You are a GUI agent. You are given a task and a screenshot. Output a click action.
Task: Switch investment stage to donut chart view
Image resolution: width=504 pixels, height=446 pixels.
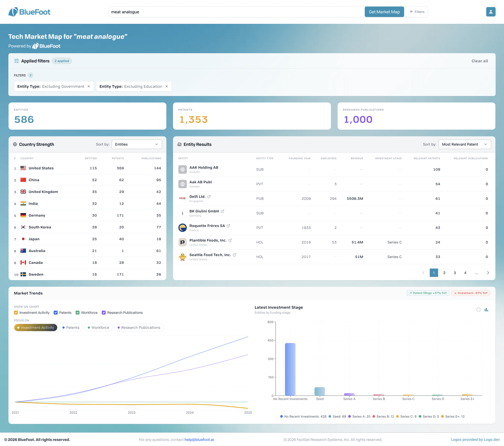(x=478, y=309)
